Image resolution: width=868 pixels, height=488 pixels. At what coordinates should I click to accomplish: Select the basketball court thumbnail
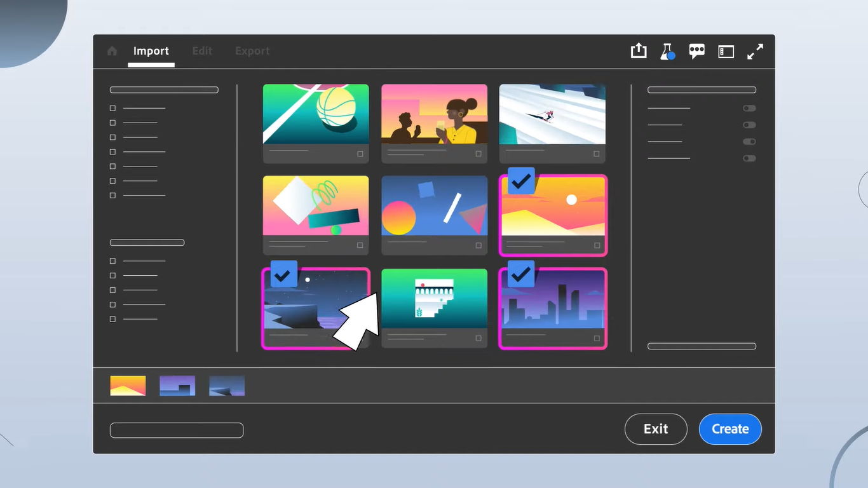tap(316, 114)
